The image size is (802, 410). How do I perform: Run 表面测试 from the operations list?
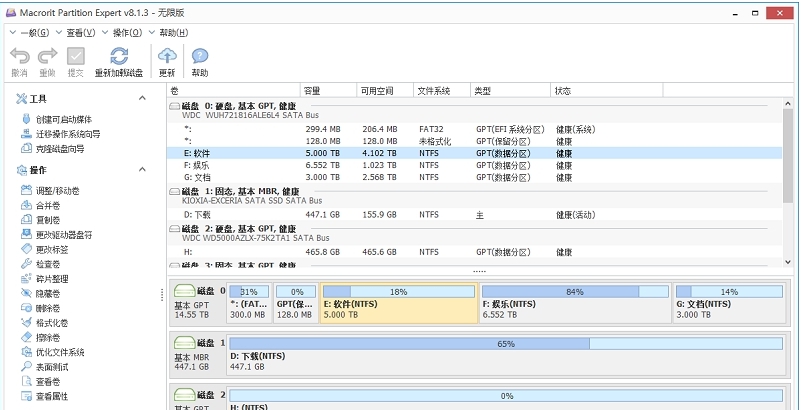click(51, 367)
